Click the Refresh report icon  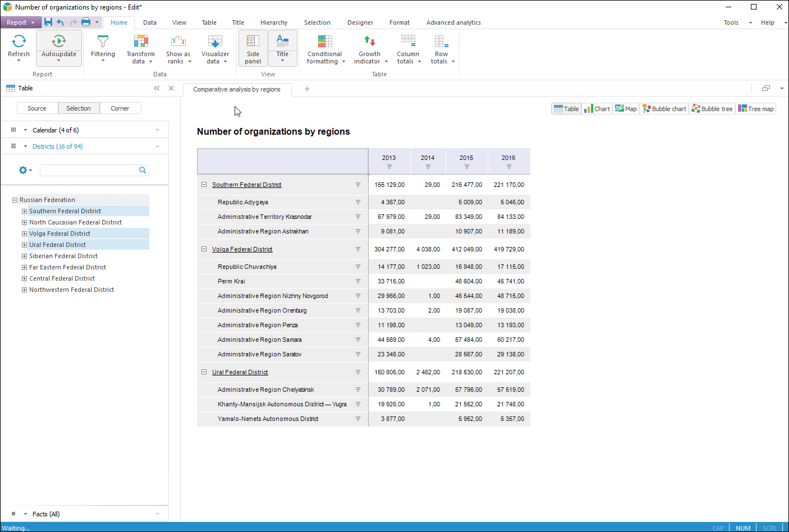[19, 42]
